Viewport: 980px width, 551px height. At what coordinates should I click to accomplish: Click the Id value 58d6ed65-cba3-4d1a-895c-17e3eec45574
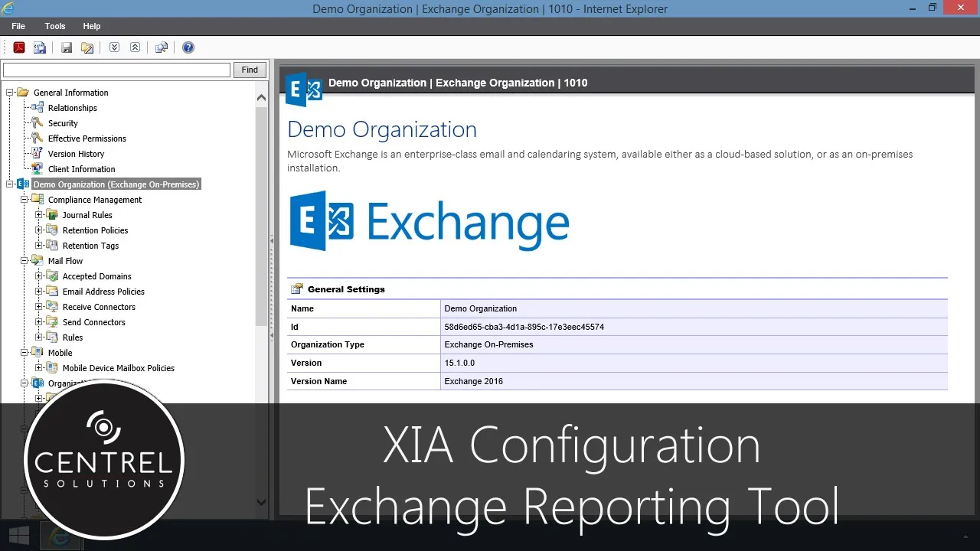[x=524, y=327]
